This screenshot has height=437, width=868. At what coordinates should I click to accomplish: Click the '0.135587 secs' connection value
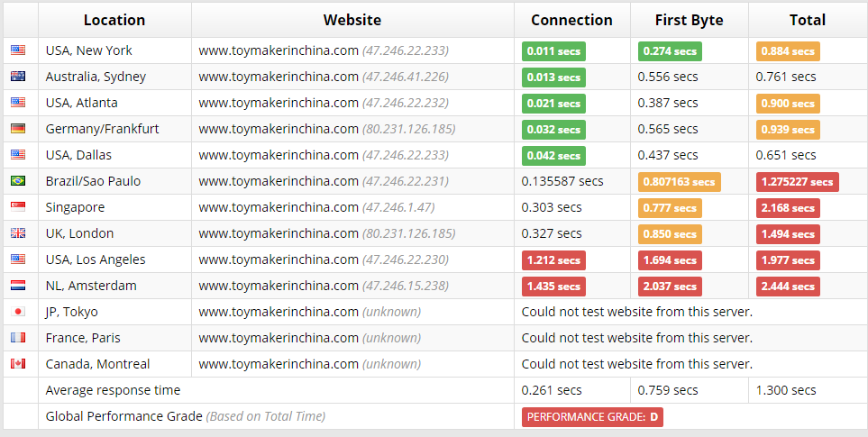pyautogui.click(x=562, y=181)
